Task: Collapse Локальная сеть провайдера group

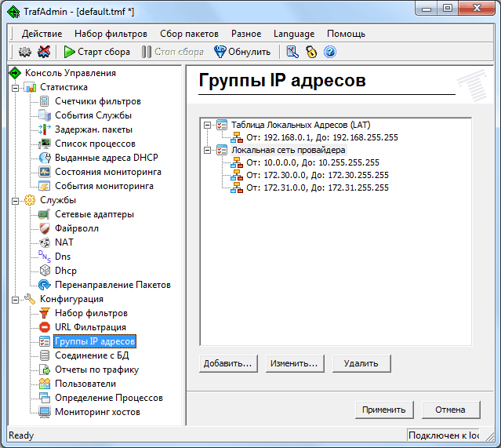Action: [x=207, y=150]
